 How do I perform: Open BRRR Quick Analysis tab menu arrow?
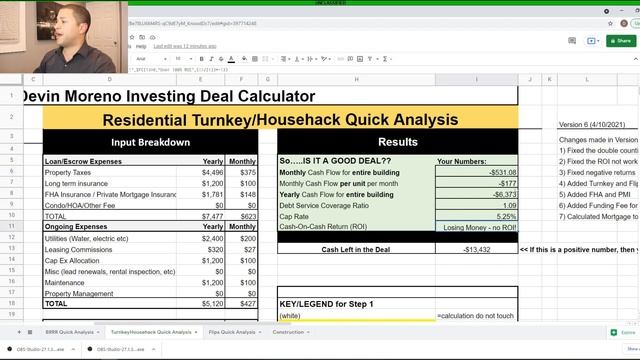[x=98, y=332]
